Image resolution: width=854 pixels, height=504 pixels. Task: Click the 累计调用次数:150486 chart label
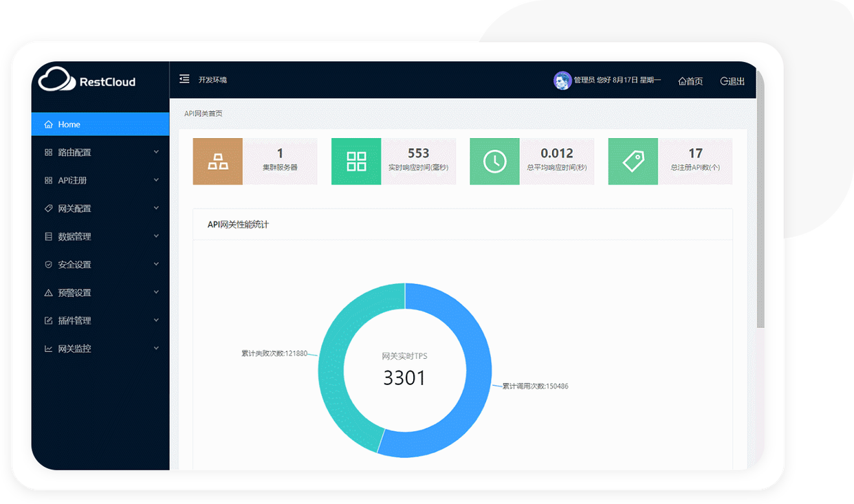point(535,386)
